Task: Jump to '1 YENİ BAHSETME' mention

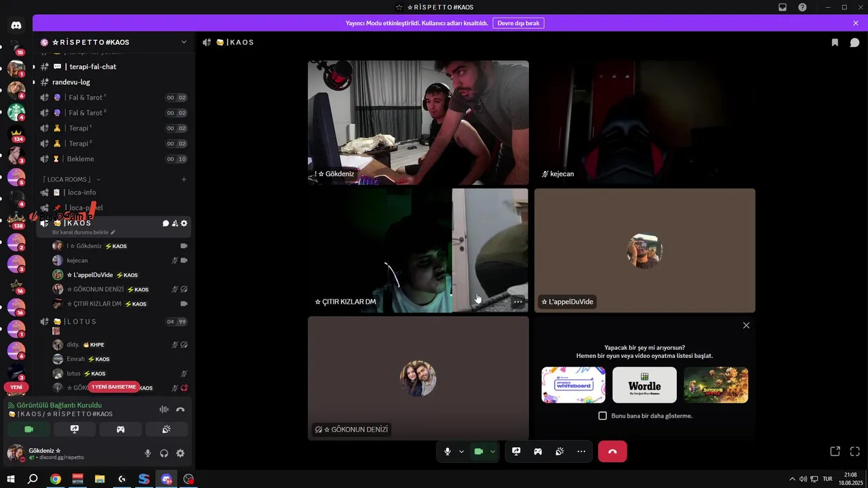Action: pyautogui.click(x=114, y=387)
